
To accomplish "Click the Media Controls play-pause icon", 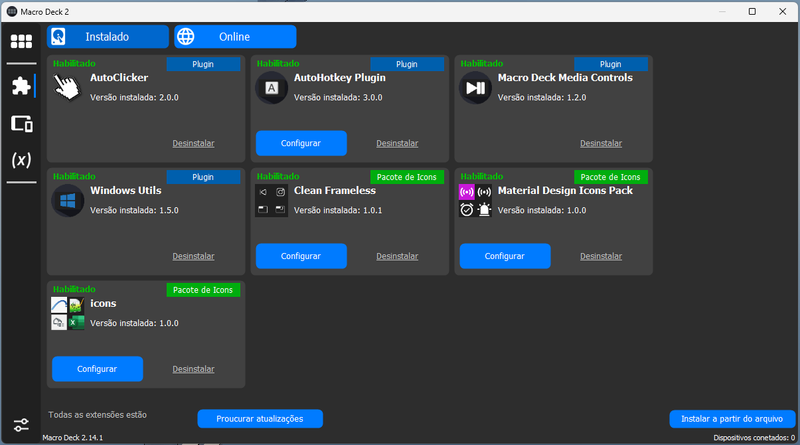I will (476, 88).
